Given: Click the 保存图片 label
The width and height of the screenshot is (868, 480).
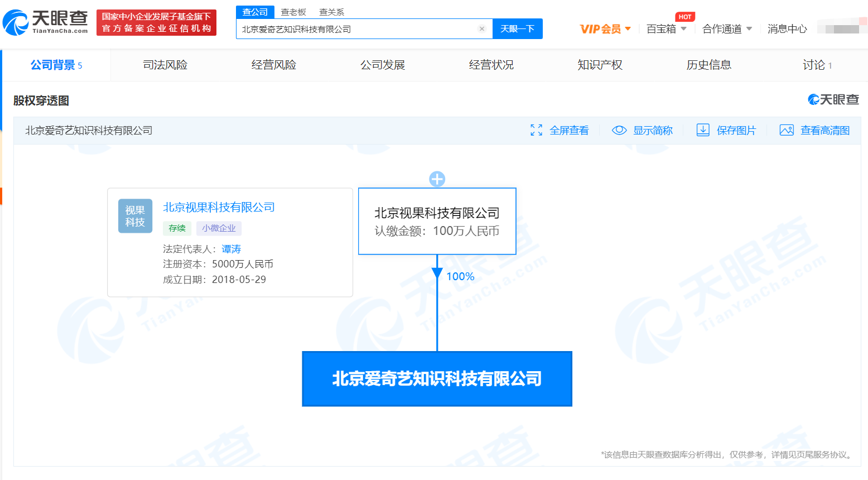Looking at the screenshot, I should pos(736,130).
